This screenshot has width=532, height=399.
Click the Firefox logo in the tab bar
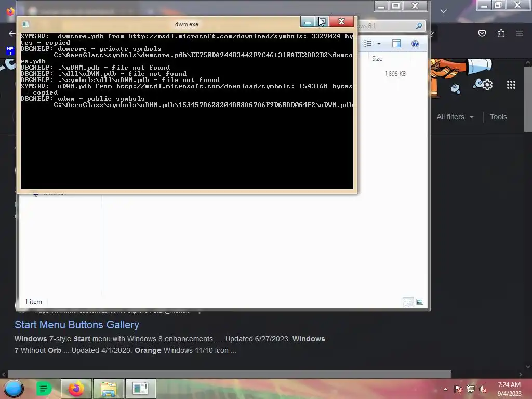10,11
